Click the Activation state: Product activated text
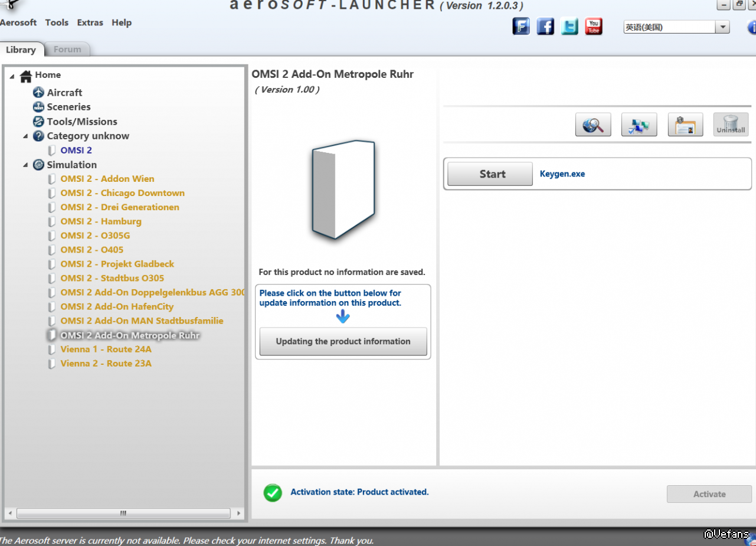Viewport: 756px width, 546px height. click(359, 492)
